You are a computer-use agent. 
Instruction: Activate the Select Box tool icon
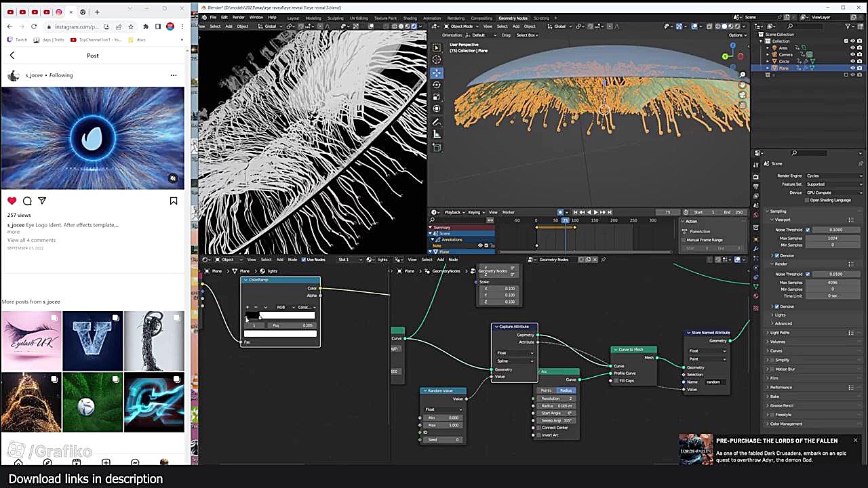click(437, 47)
